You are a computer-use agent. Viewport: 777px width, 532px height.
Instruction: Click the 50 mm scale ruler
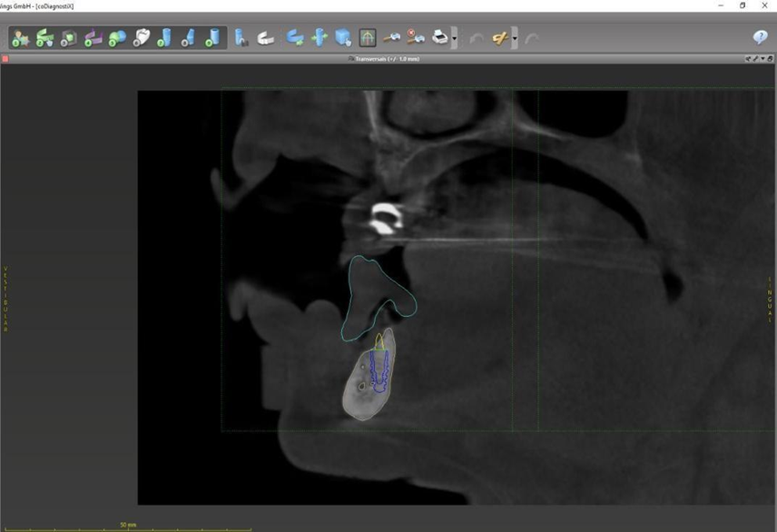click(x=128, y=527)
